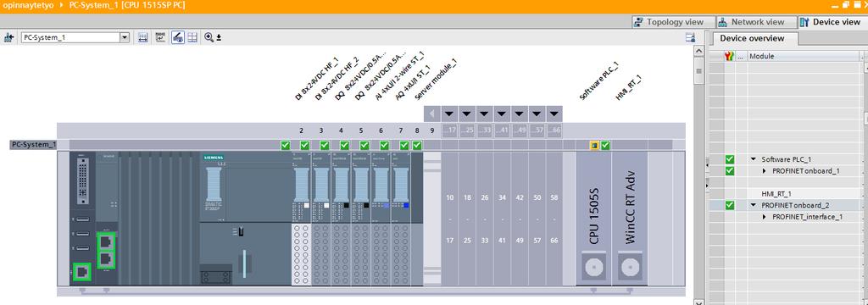Screen dimensions: 868x305
Task: Click the slot number 9 header
Action: tap(432, 130)
